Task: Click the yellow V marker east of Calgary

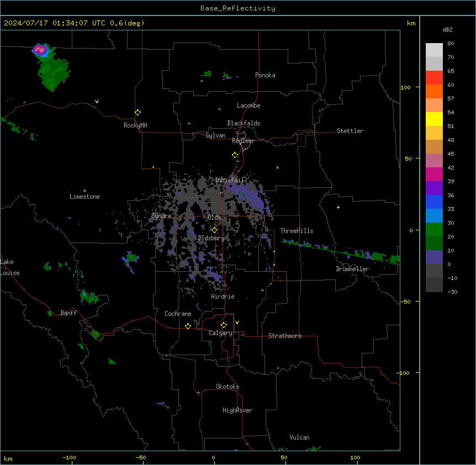Action: click(237, 323)
